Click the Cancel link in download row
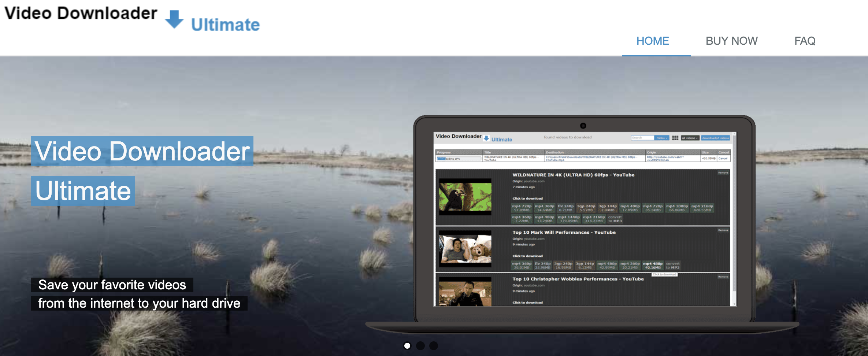The image size is (868, 356). coord(723,158)
